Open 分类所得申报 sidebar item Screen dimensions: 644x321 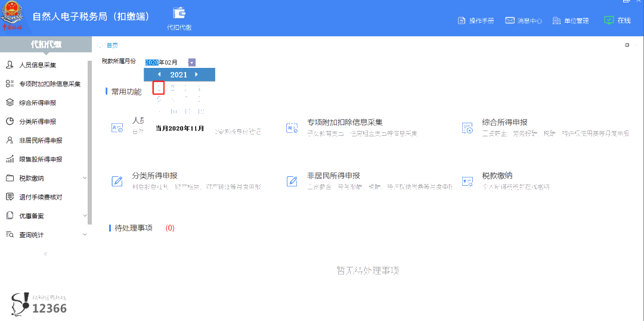[38, 121]
